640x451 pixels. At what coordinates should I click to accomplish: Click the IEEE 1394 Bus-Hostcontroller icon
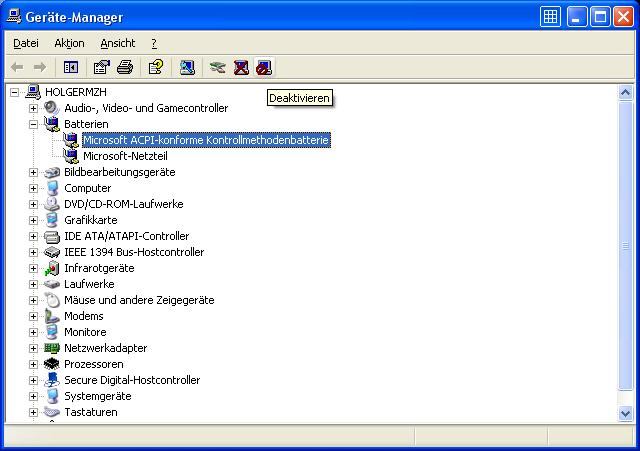click(51, 252)
